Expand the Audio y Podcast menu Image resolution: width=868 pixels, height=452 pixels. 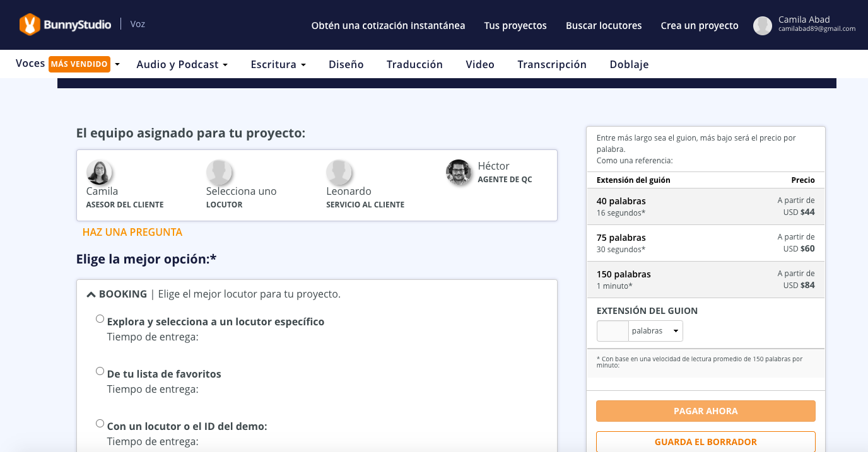point(182,64)
